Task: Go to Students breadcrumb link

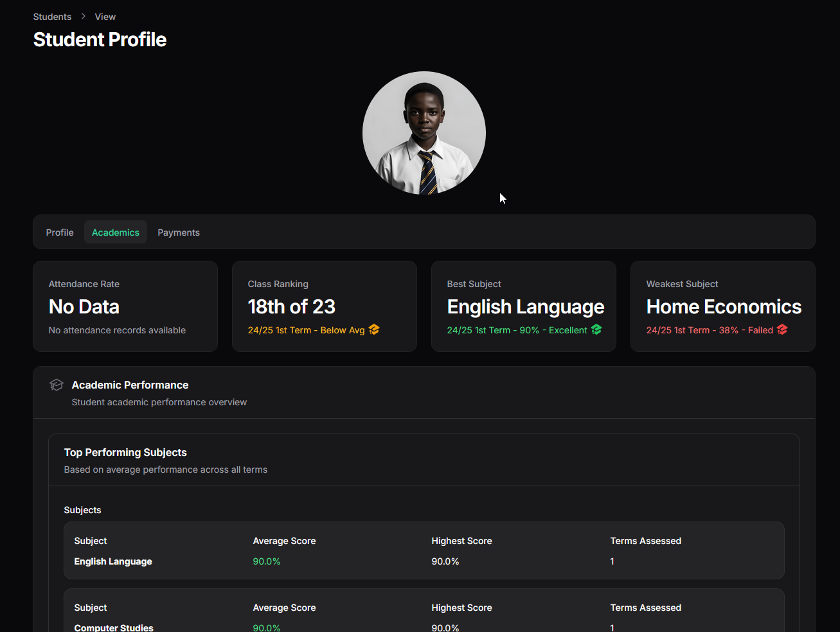Action: [52, 17]
